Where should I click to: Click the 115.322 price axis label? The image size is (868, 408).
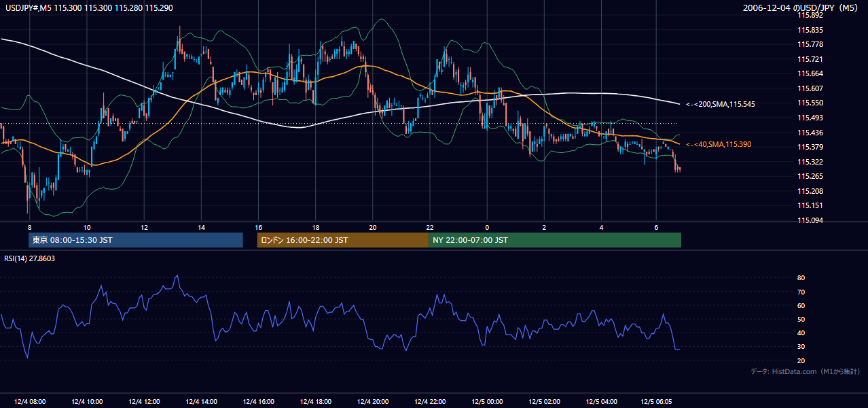coord(810,162)
